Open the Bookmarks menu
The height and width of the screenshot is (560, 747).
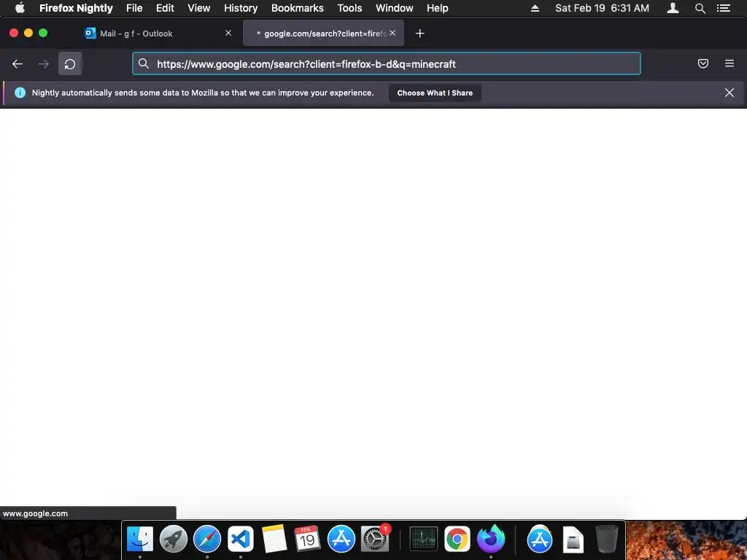(x=298, y=8)
